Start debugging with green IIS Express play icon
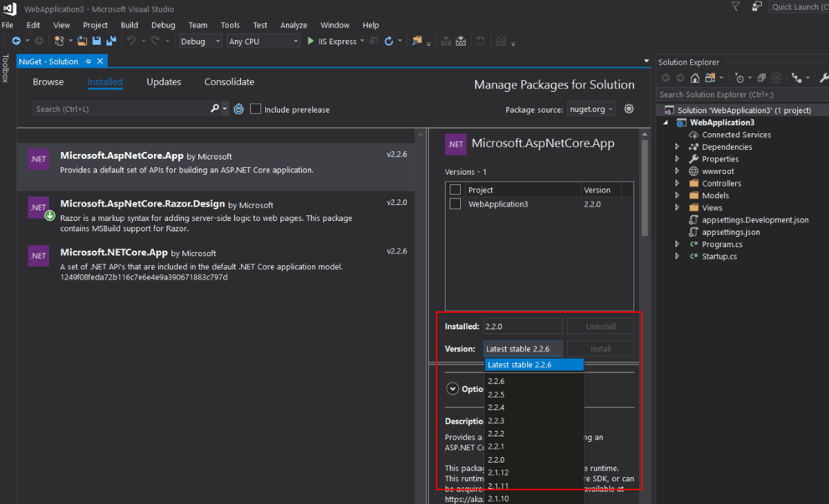The height and width of the screenshot is (504, 829). coord(311,41)
